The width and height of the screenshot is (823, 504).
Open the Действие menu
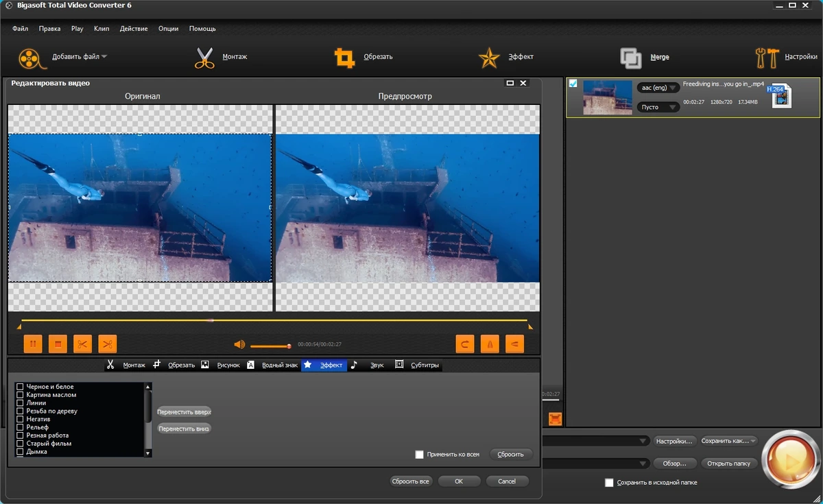134,29
